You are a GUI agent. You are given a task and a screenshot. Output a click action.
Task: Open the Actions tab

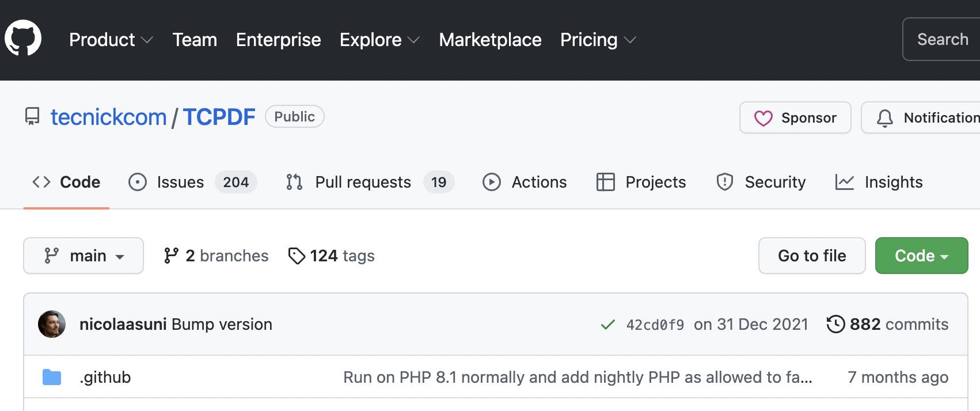tap(525, 182)
